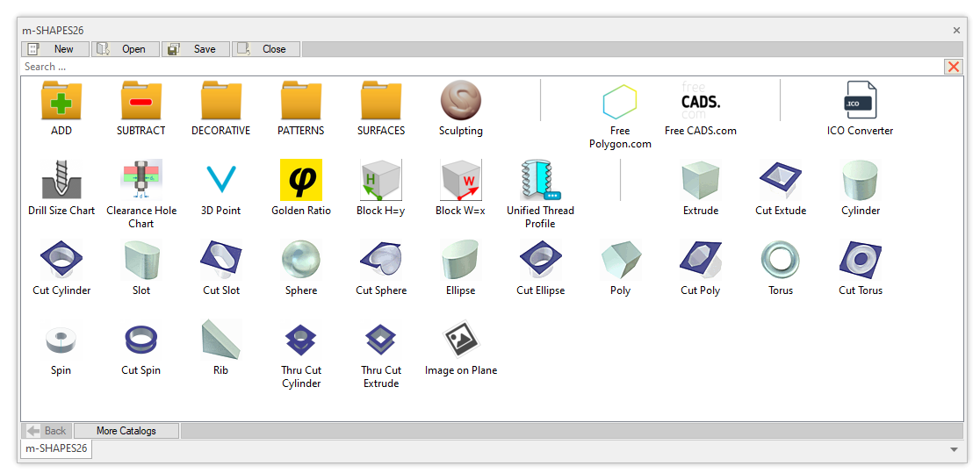This screenshot has height=473, width=980.
Task: Select the Drill Size Chart icon
Action: pos(61,180)
